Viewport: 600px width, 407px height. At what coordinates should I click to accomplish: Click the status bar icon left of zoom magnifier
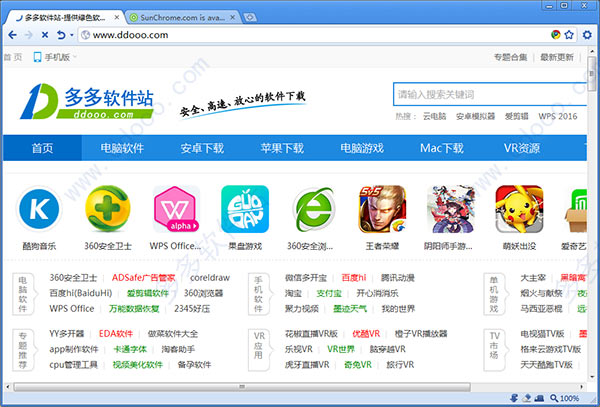(x=539, y=398)
